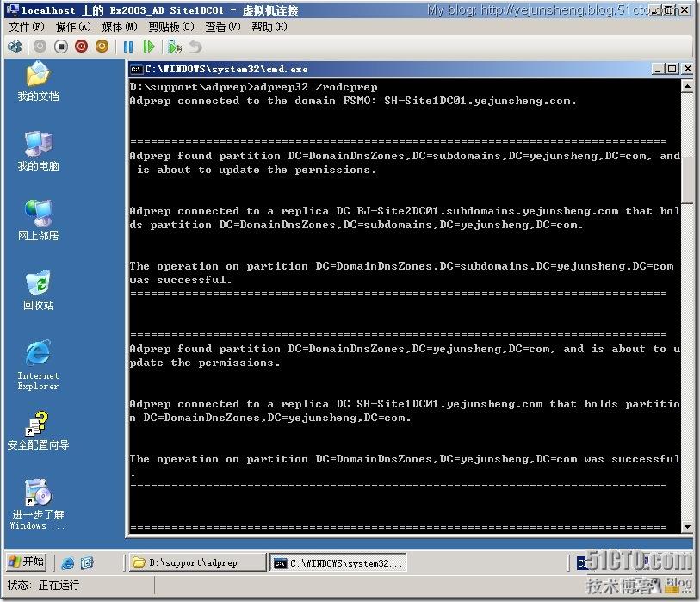Screen dimensions: 700x602
Task: Click the 'adprep32 /rodcprep' command line text
Action: click(x=315, y=87)
